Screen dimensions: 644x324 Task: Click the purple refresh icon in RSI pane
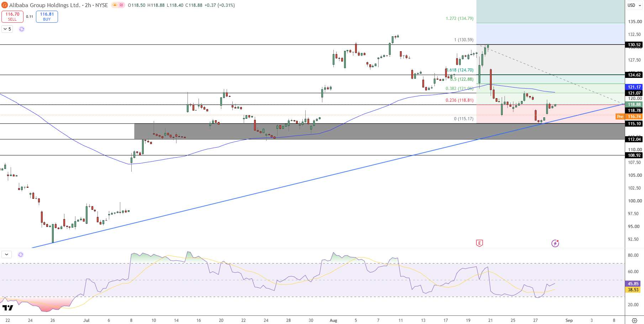pos(21,255)
